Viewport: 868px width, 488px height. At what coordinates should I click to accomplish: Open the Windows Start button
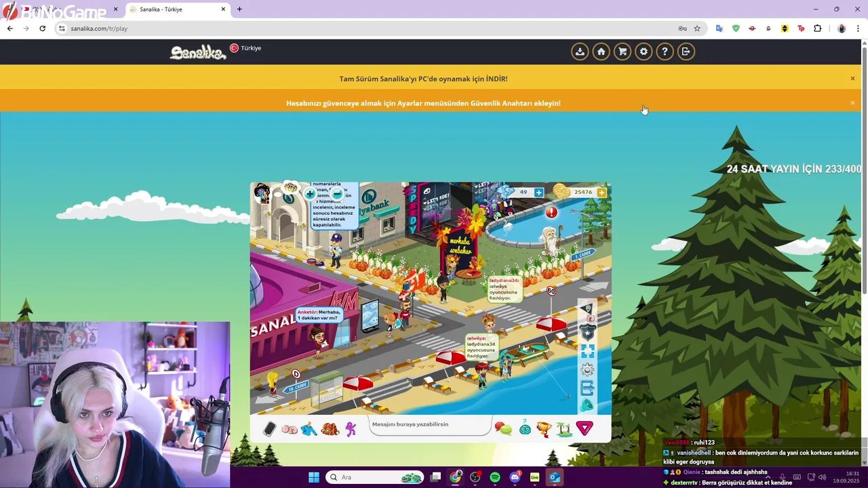314,477
